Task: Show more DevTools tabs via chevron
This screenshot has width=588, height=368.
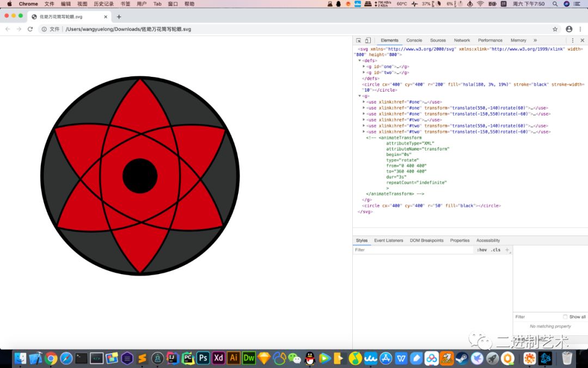Action: click(535, 40)
